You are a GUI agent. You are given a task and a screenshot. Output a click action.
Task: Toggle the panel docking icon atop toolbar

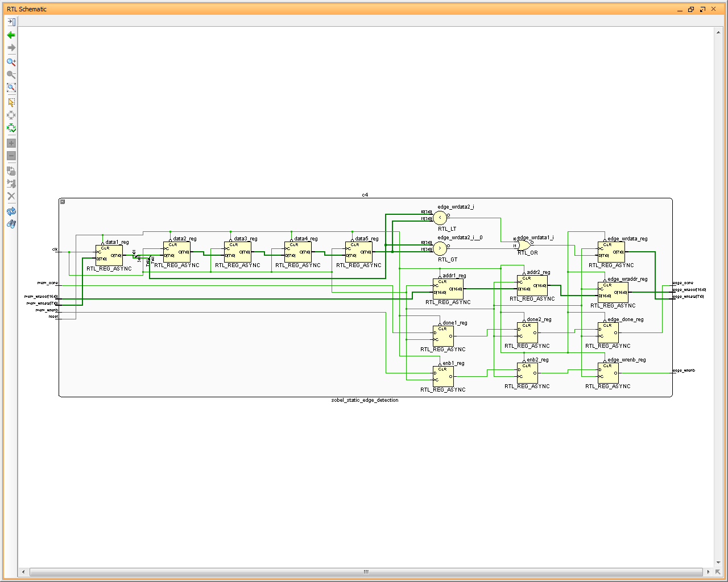(x=11, y=22)
